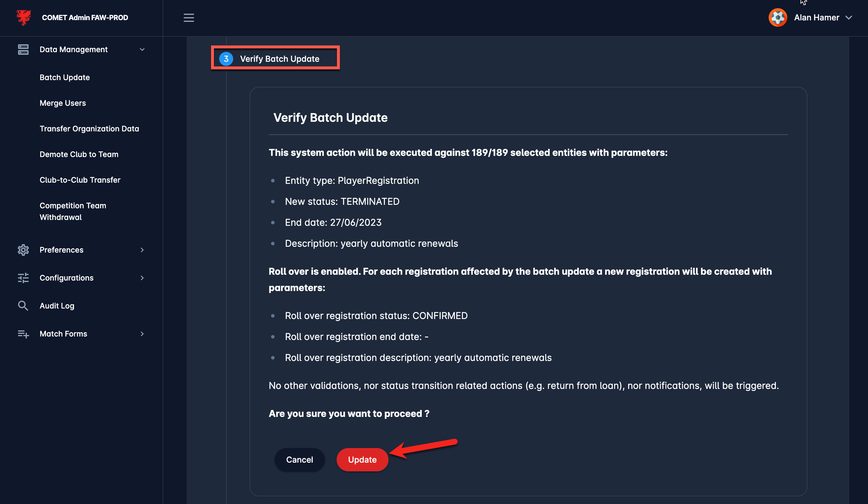The height and width of the screenshot is (504, 868).
Task: Cancel the batch update verification
Action: [x=299, y=460]
